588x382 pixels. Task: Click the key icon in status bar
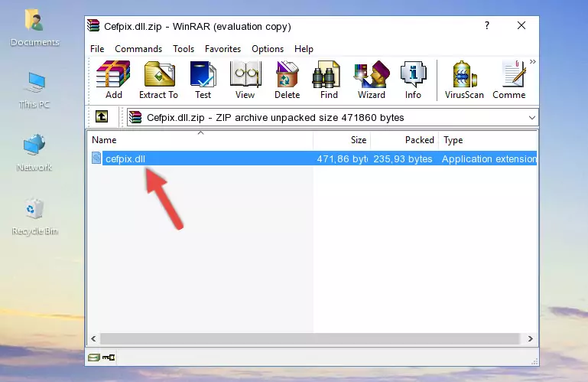(x=109, y=358)
